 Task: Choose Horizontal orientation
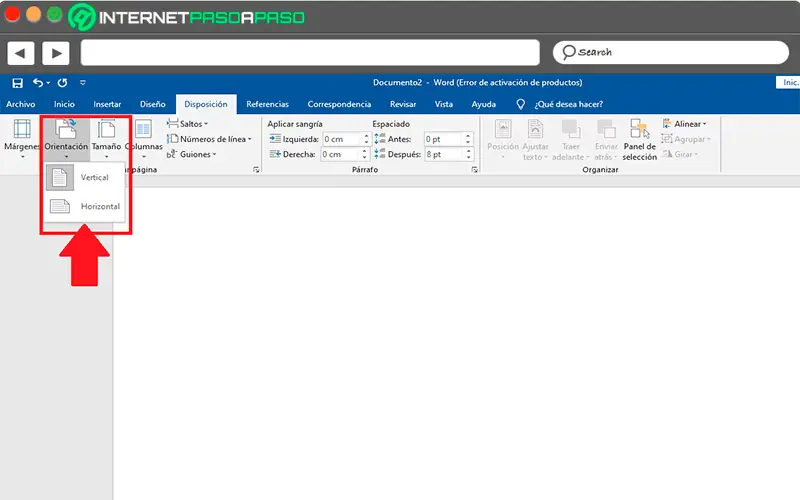84,206
